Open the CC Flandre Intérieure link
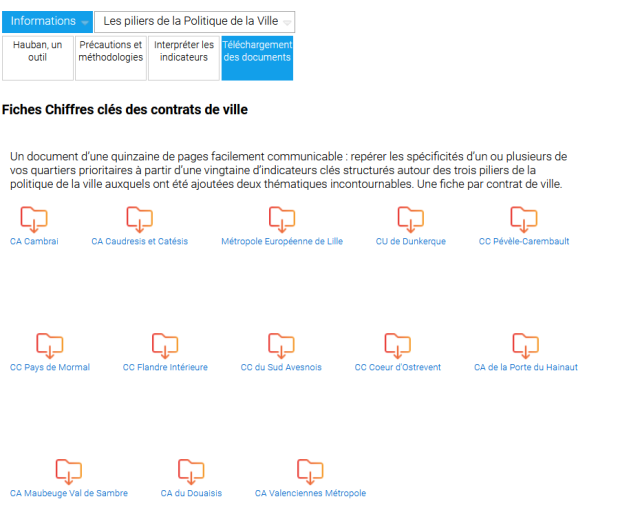 pos(165,367)
